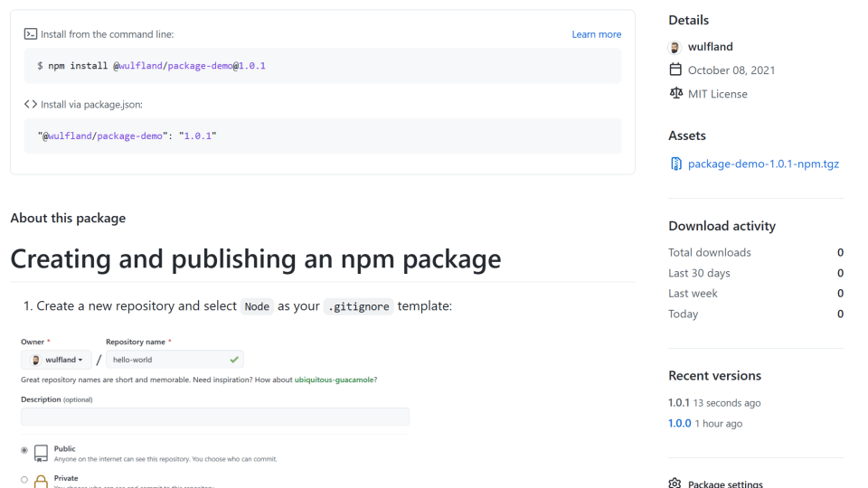This screenshot has height=488, width=868.
Task: Select the Public radio button
Action: click(x=24, y=450)
